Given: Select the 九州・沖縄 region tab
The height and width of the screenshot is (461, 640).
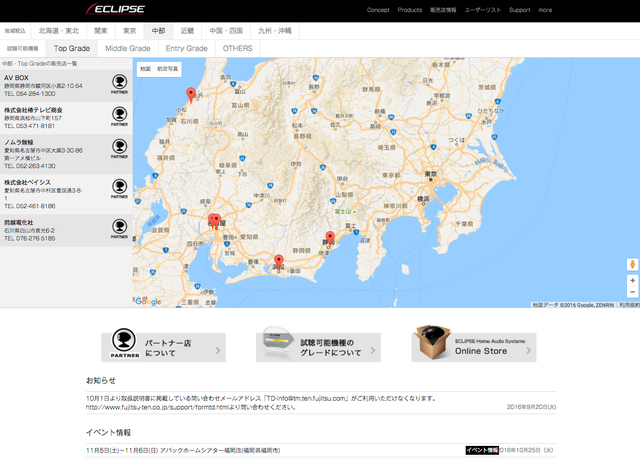Looking at the screenshot, I should click(x=275, y=31).
